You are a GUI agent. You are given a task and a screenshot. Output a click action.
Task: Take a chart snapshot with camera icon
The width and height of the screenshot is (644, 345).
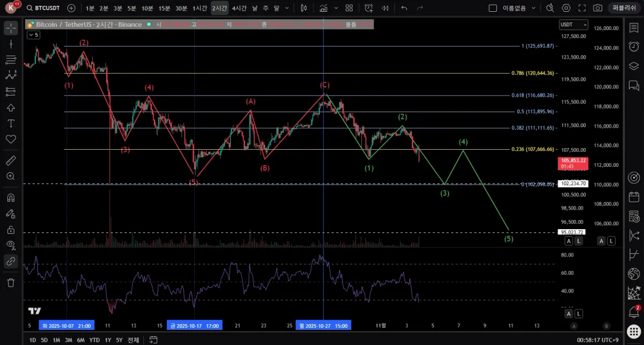coord(598,8)
